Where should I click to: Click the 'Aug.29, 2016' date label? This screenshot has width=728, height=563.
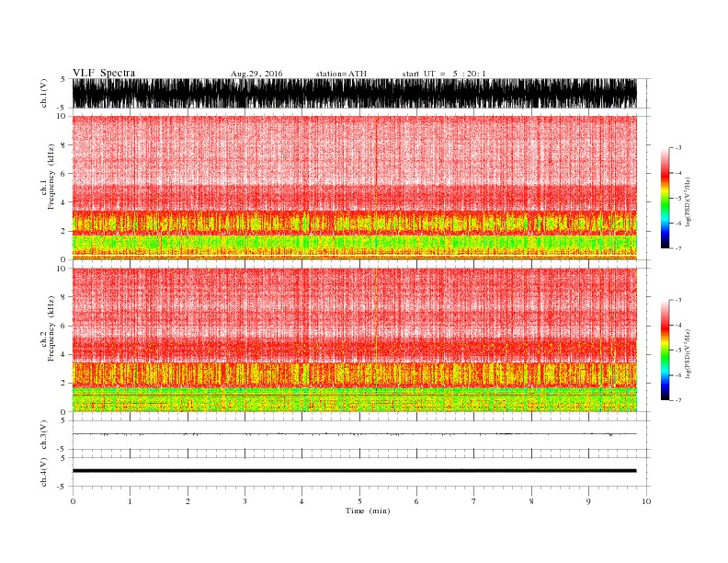pyautogui.click(x=256, y=74)
